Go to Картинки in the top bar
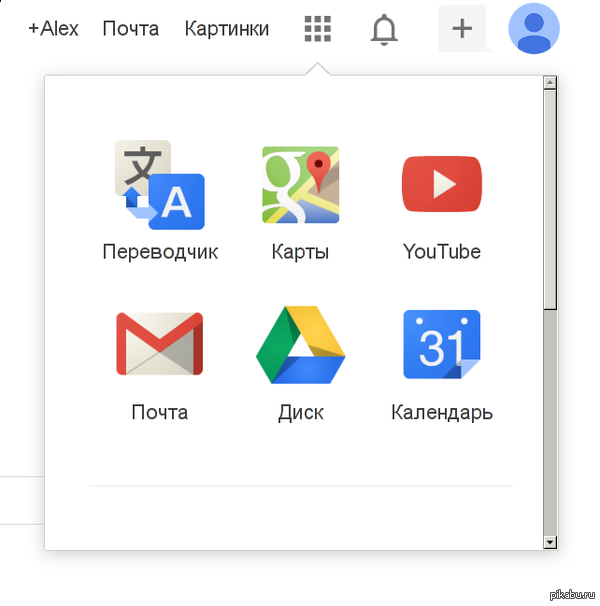The image size is (600, 606). pyautogui.click(x=227, y=29)
